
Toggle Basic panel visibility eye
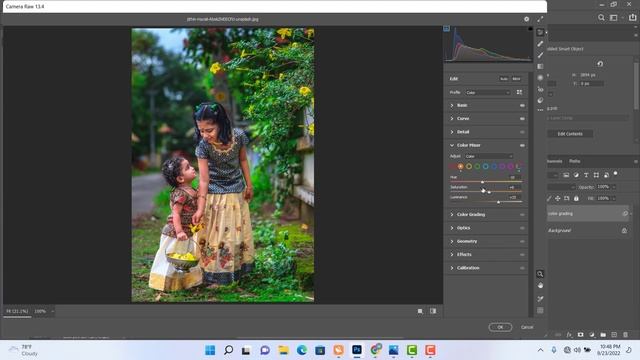522,105
